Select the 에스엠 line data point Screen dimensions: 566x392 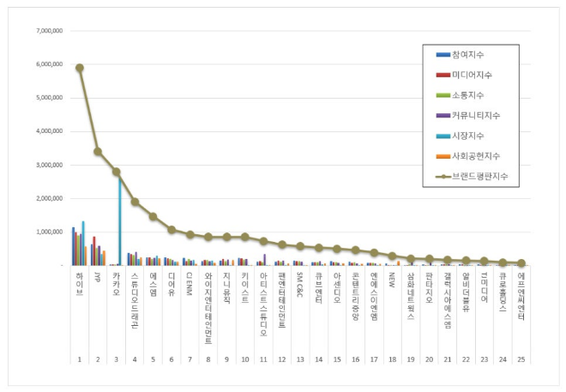tap(153, 216)
